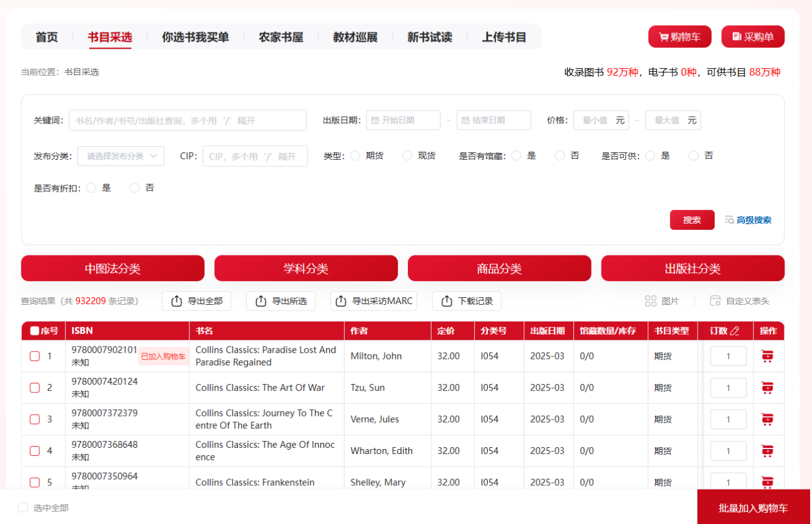
Task: Click the 关键词 search input field
Action: tap(187, 120)
